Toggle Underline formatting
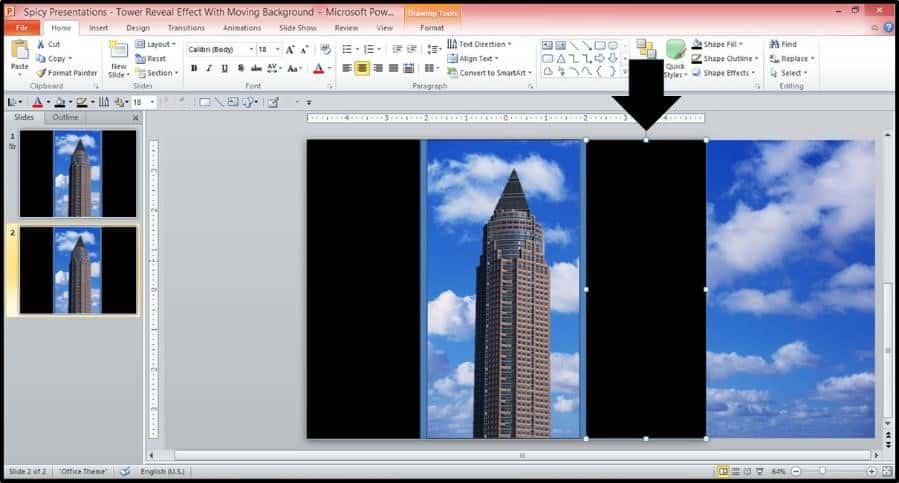Screen dimensions: 899x483 point(224,68)
